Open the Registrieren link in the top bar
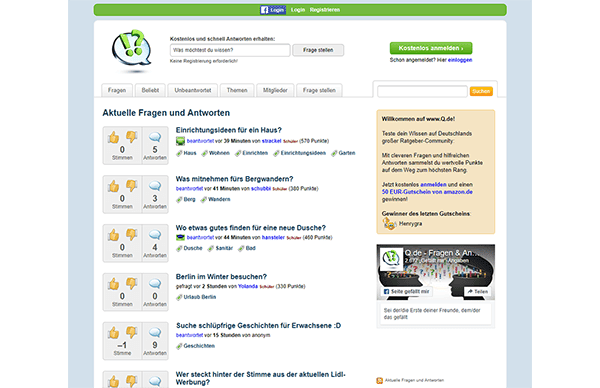 tap(325, 10)
